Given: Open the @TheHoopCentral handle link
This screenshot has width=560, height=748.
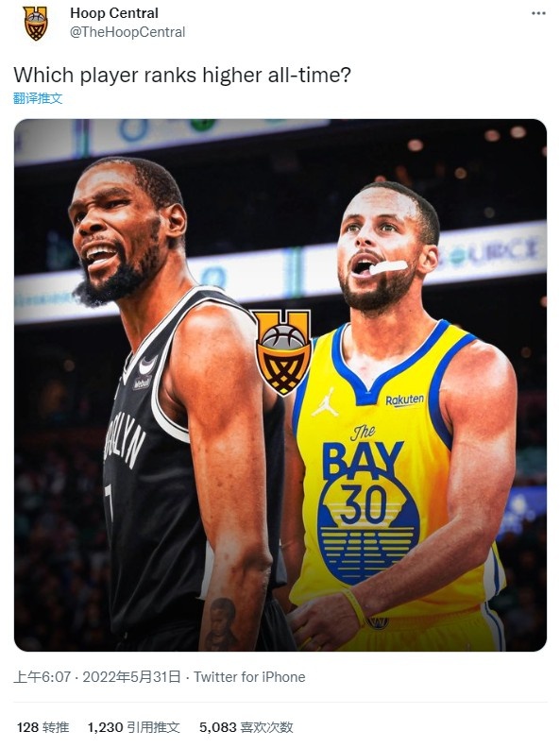Looking at the screenshot, I should 127,32.
